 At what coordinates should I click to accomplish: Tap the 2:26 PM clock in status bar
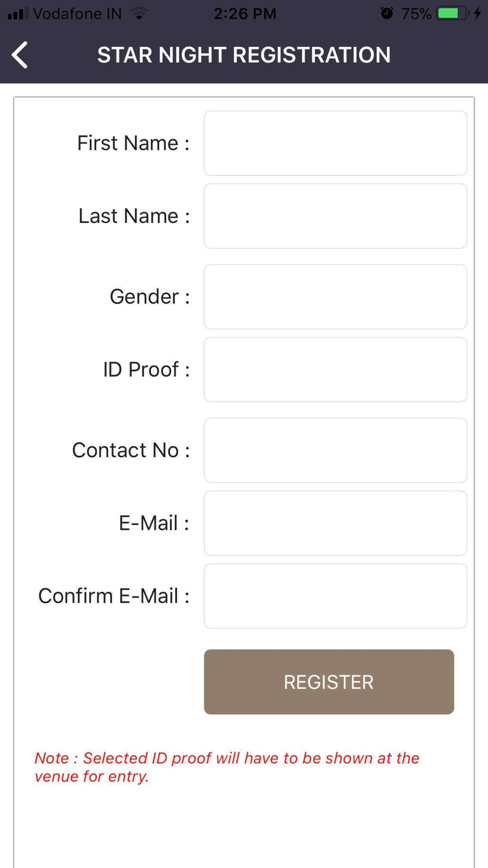[x=245, y=14]
